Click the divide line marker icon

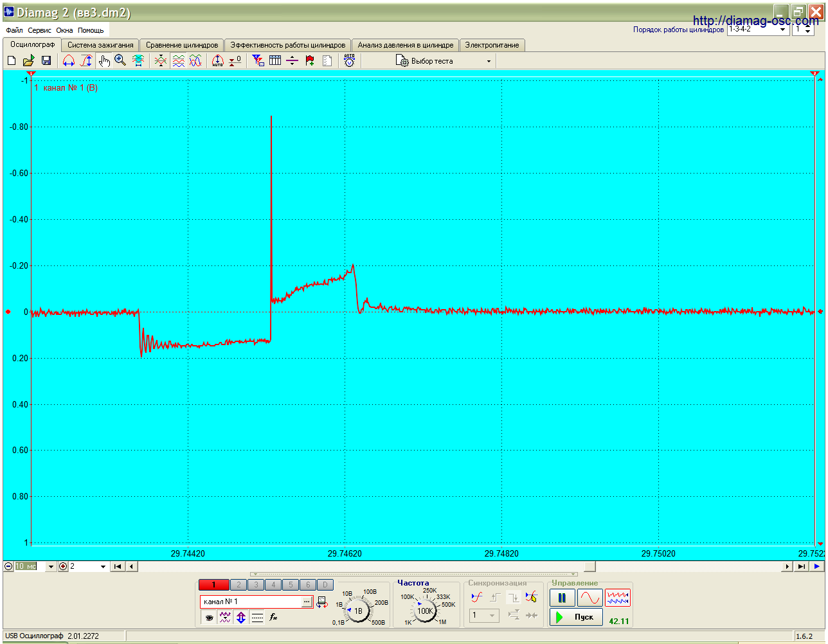[292, 60]
